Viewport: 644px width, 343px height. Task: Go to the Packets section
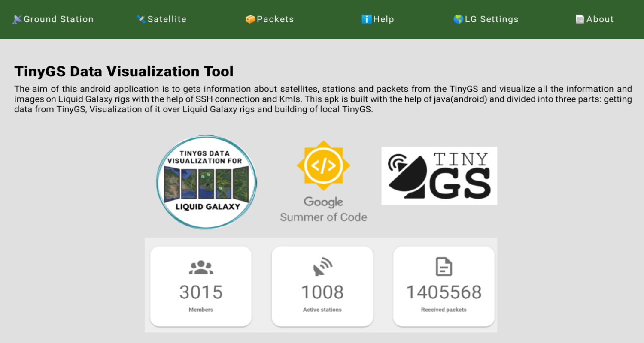click(x=270, y=19)
